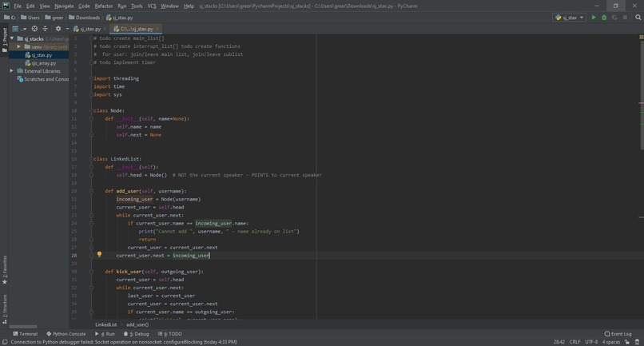Change the UTF-8 file encoding in status bar
This screenshot has height=346, width=644.
(591, 342)
